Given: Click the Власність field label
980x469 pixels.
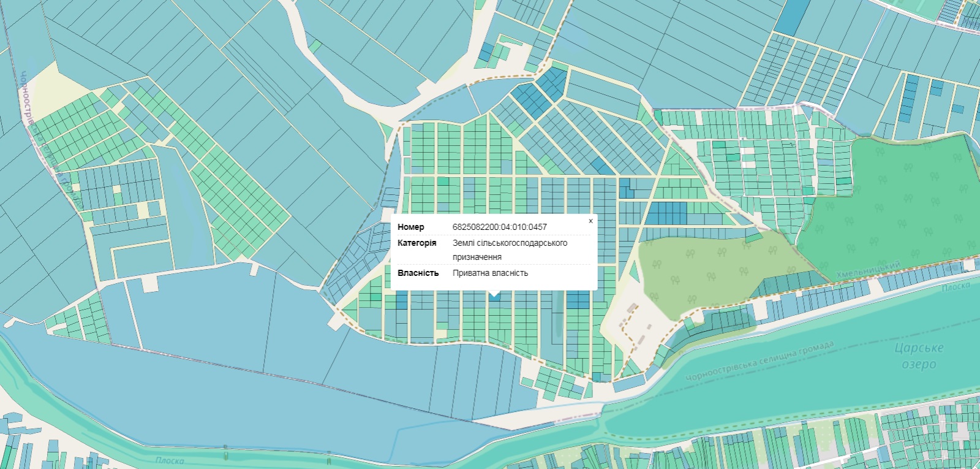Looking at the screenshot, I should (418, 273).
